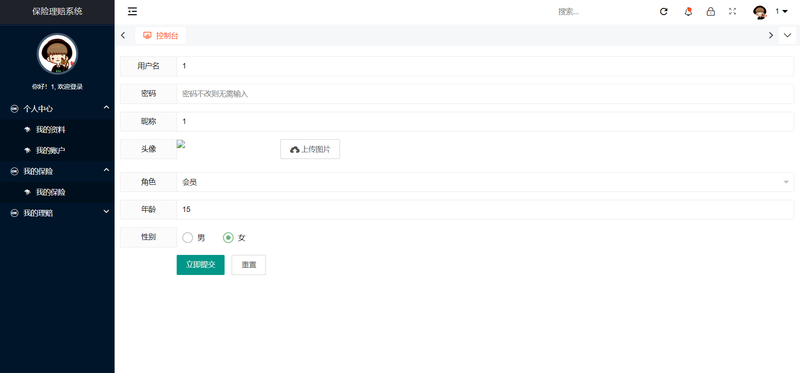Click the icon beside 我的理赔
This screenshot has height=373, width=800.
(x=14, y=213)
